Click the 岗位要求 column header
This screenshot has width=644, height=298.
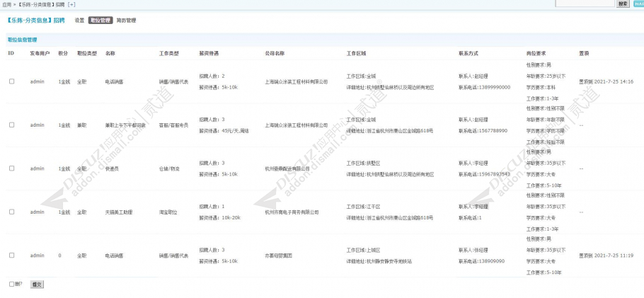(536, 53)
